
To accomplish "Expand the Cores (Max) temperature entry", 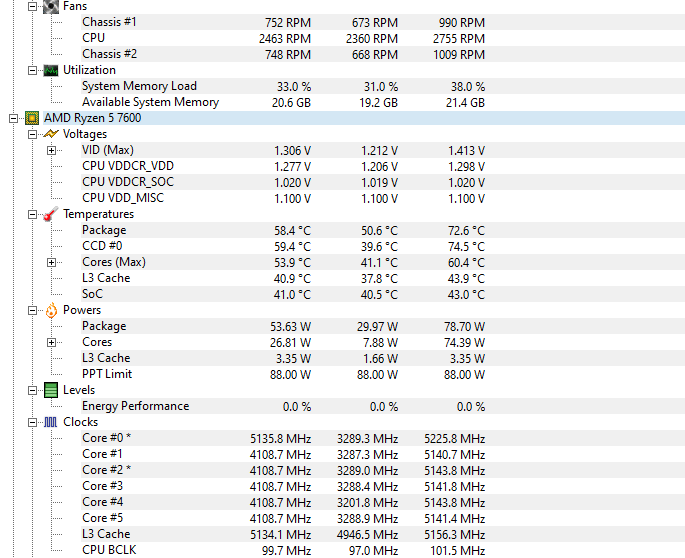I will pyautogui.click(x=51, y=263).
